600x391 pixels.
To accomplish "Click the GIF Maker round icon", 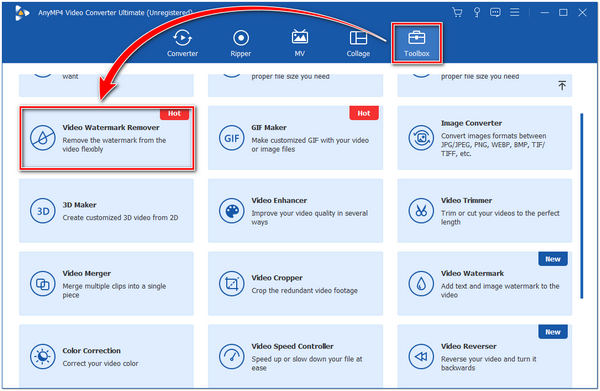I will click(x=232, y=138).
